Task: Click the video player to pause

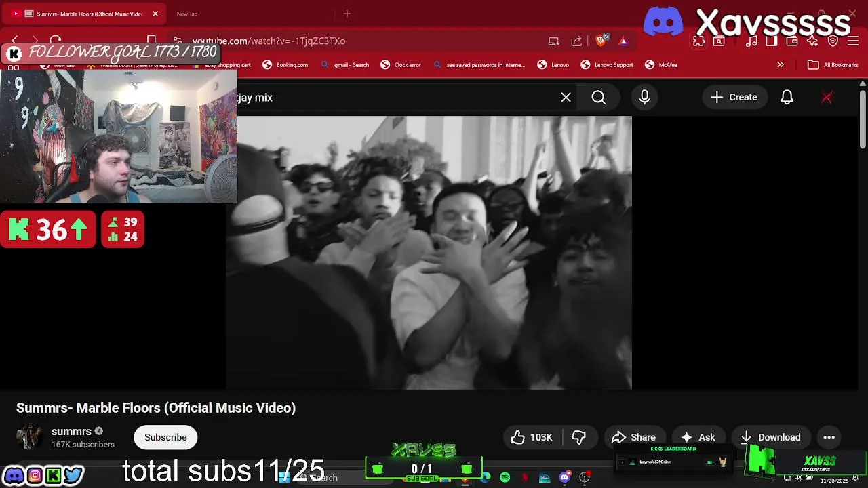Action: pos(429,253)
